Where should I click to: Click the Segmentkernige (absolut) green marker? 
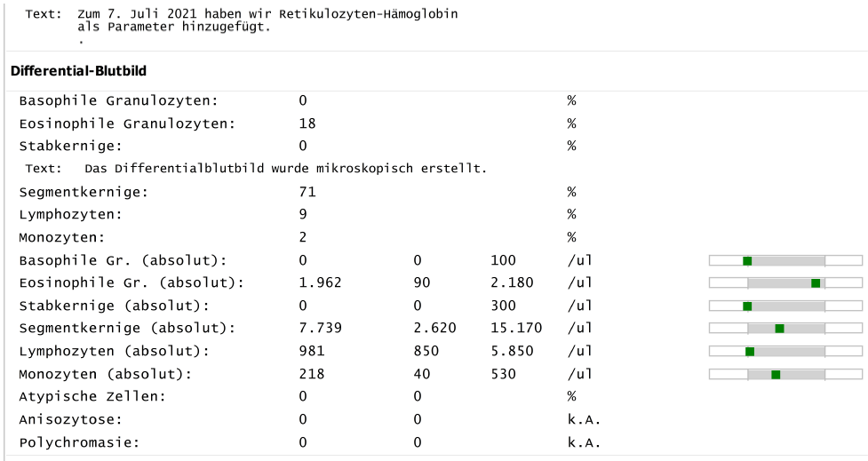pos(779,329)
